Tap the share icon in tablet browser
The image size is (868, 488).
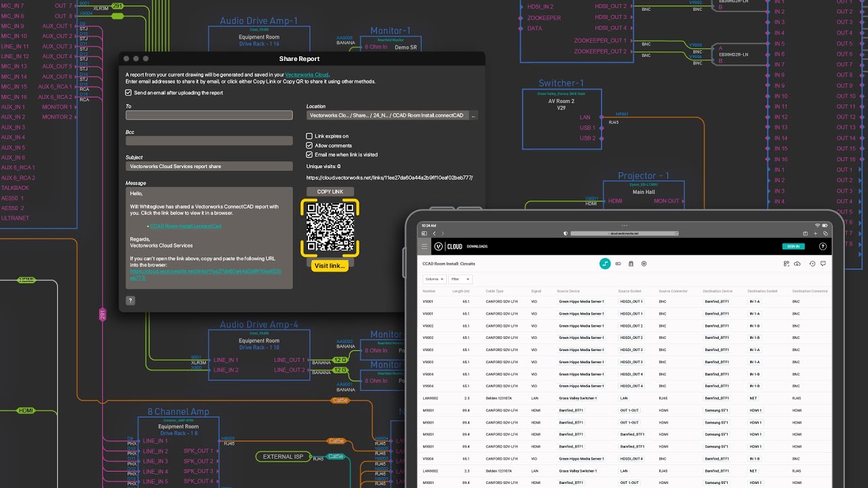807,233
